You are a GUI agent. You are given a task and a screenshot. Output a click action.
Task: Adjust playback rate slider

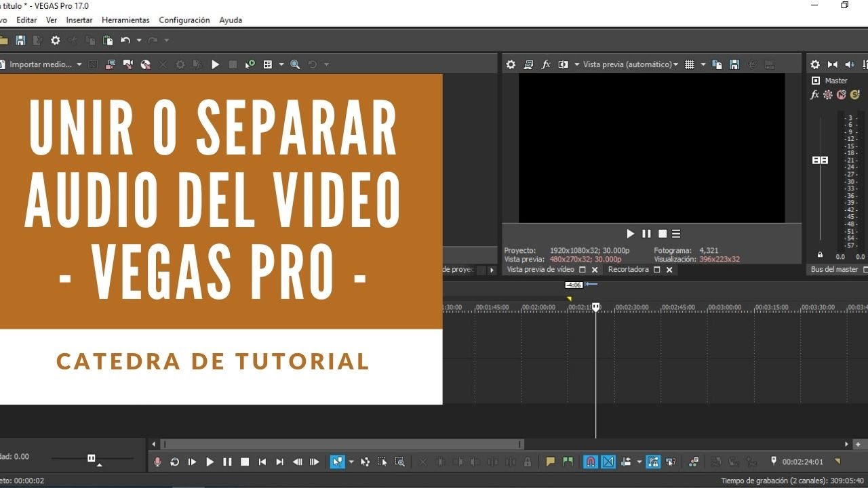(x=92, y=458)
